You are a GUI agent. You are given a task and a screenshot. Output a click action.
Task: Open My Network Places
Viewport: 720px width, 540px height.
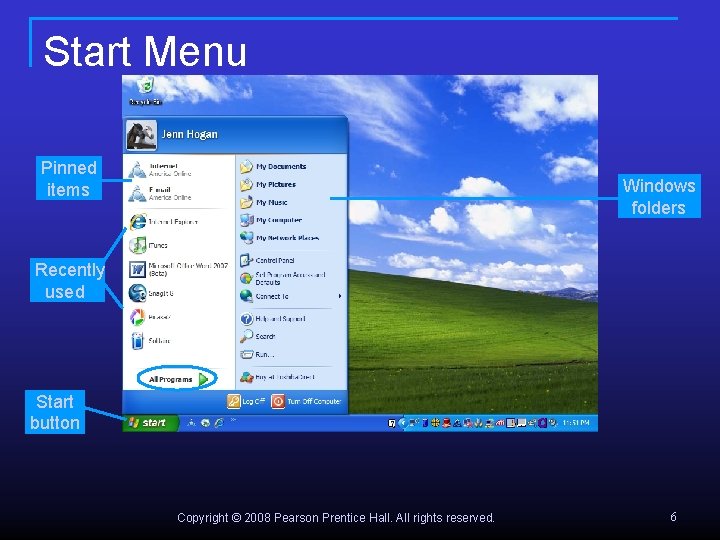coord(291,238)
